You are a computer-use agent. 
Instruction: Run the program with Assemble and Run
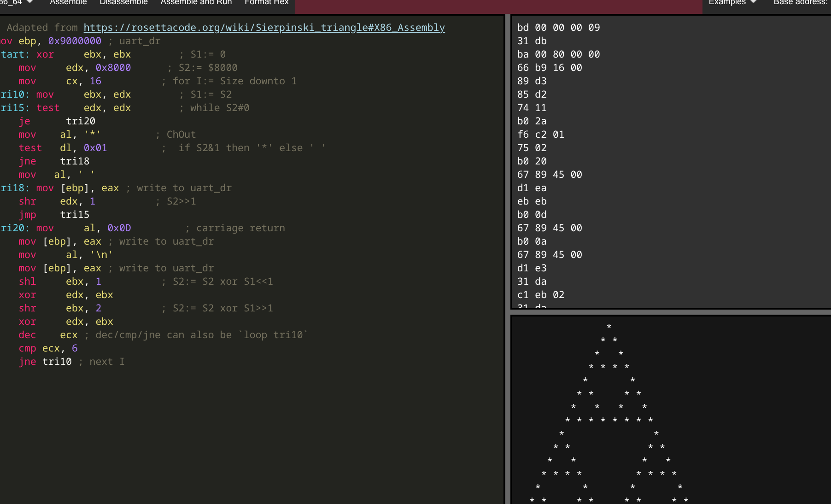point(196,3)
